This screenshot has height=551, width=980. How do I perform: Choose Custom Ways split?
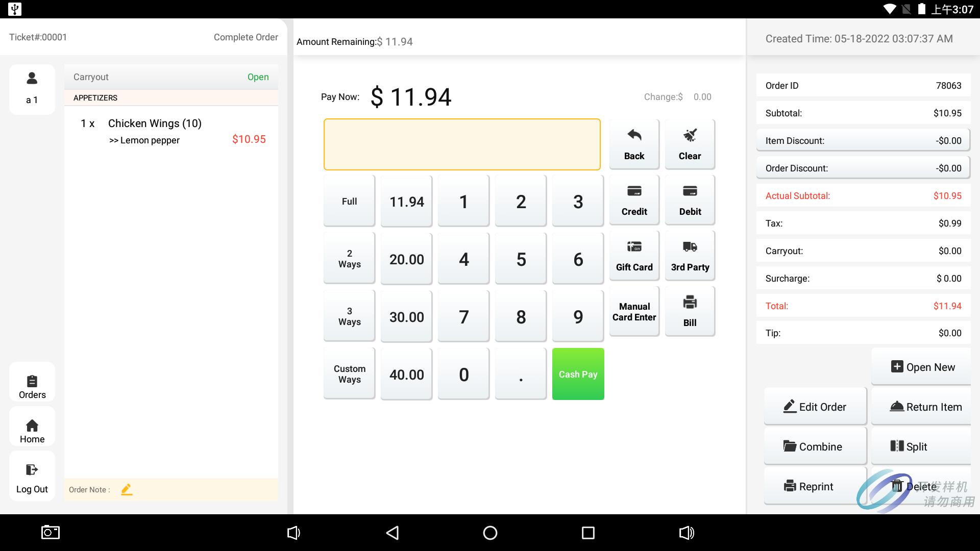(349, 374)
